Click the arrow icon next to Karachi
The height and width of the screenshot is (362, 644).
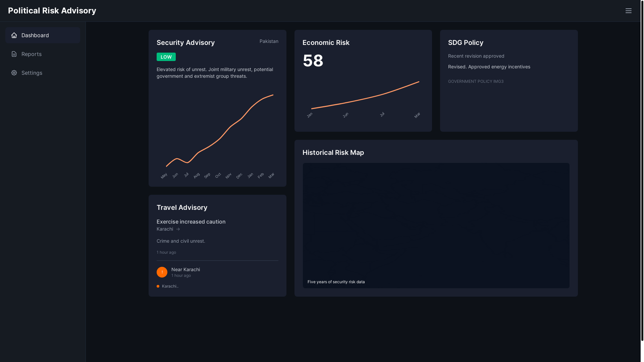pyautogui.click(x=178, y=229)
